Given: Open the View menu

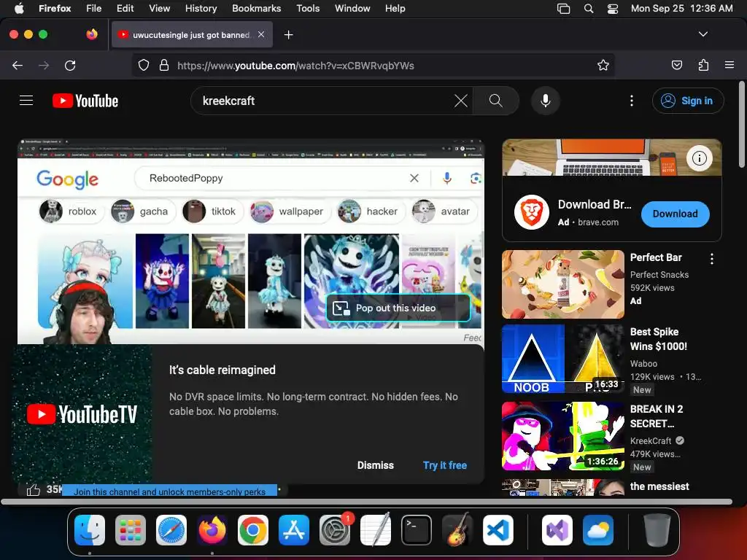Looking at the screenshot, I should point(159,8).
